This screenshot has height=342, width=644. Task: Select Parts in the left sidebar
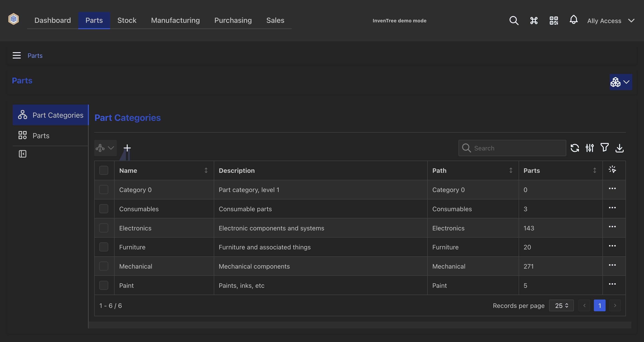[x=50, y=136]
